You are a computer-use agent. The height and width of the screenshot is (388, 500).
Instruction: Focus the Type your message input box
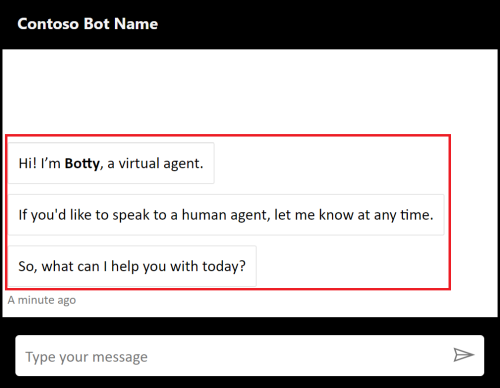coord(250,356)
